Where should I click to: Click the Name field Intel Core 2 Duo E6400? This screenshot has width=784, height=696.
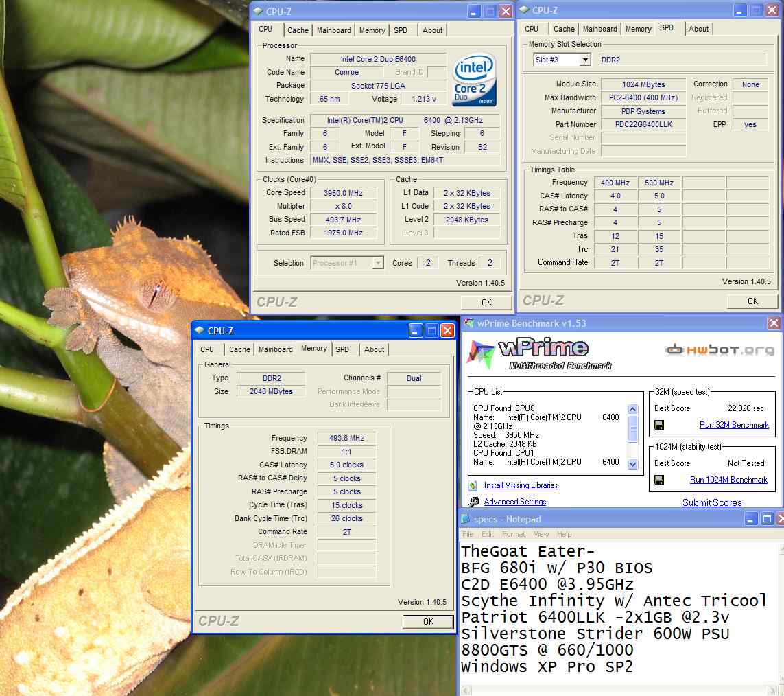[378, 59]
